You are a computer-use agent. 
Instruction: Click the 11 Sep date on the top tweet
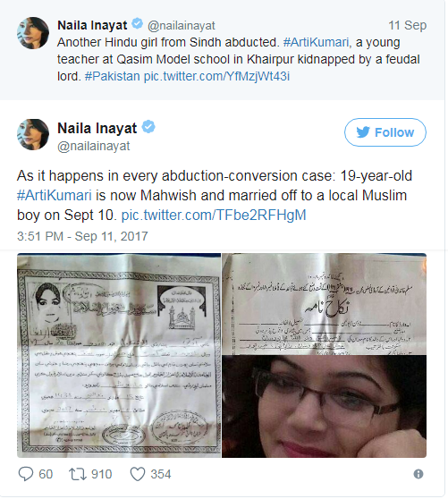[407, 25]
